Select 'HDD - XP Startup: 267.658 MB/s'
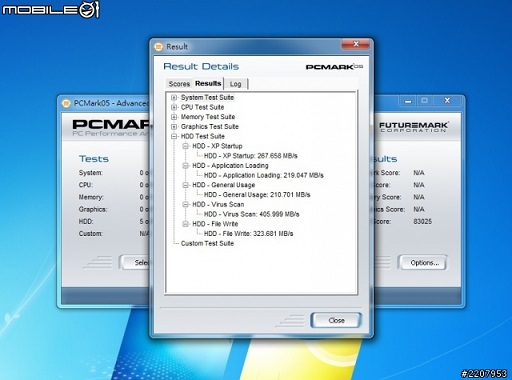512x380 pixels. click(x=251, y=156)
